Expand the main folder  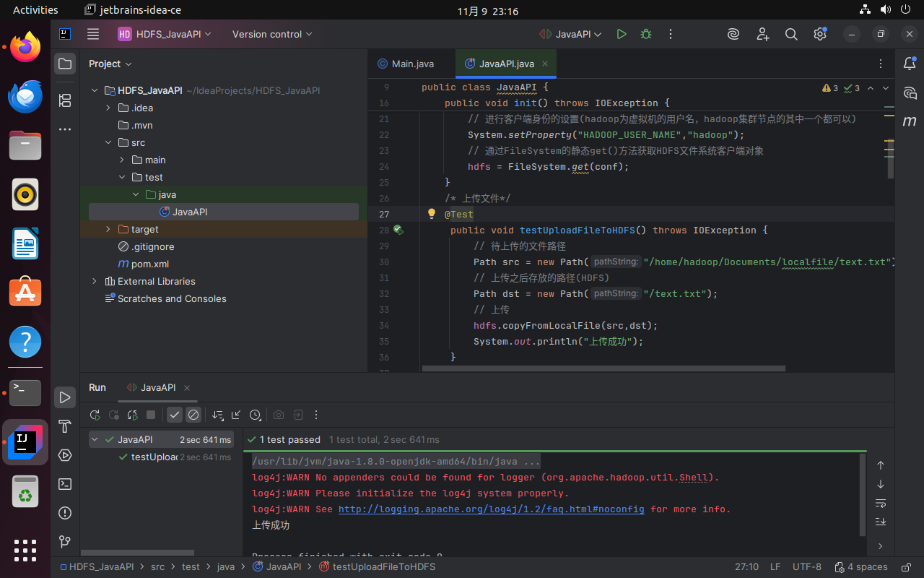(121, 160)
